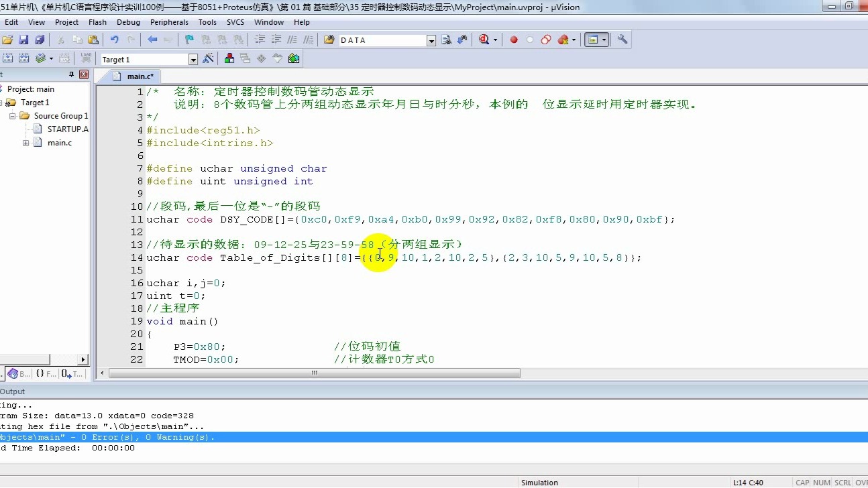Open the Help menu
The image size is (868, 488).
pyautogui.click(x=302, y=22)
